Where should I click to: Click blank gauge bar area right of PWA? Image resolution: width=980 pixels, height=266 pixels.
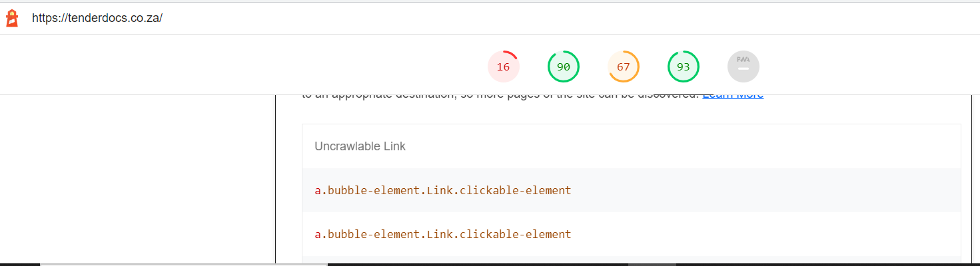click(x=866, y=66)
